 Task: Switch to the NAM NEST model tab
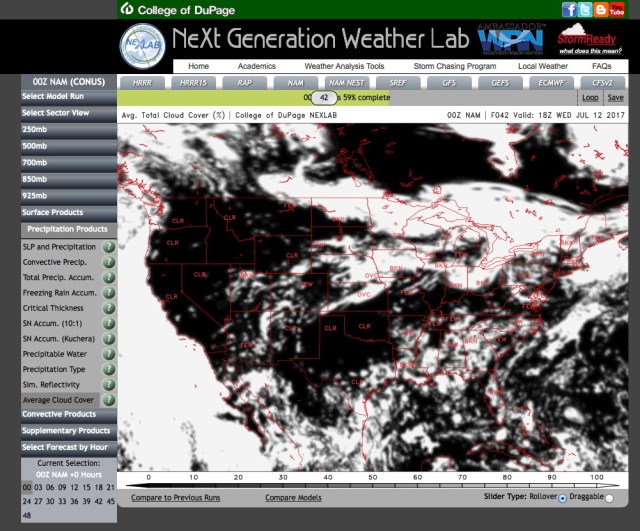(347, 83)
